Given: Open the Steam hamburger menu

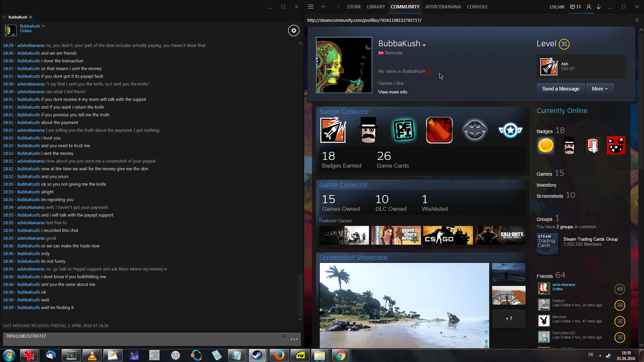Looking at the screenshot, I should point(311,7).
